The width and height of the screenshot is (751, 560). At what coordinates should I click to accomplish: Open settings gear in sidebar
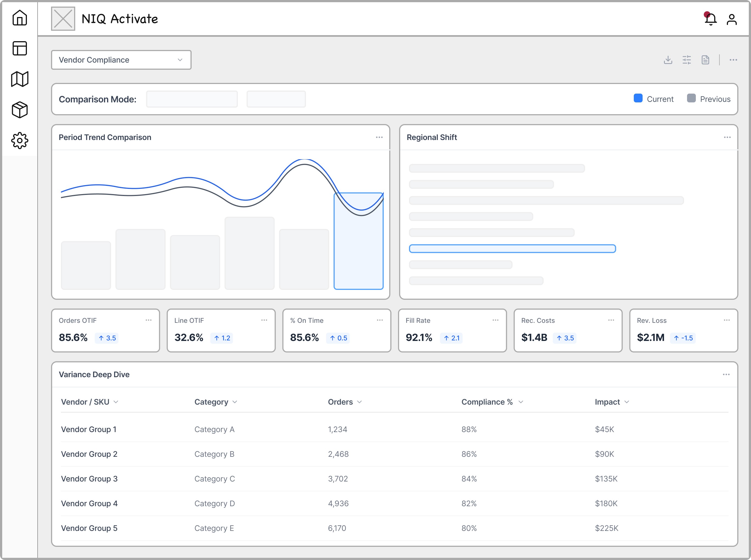[20, 140]
